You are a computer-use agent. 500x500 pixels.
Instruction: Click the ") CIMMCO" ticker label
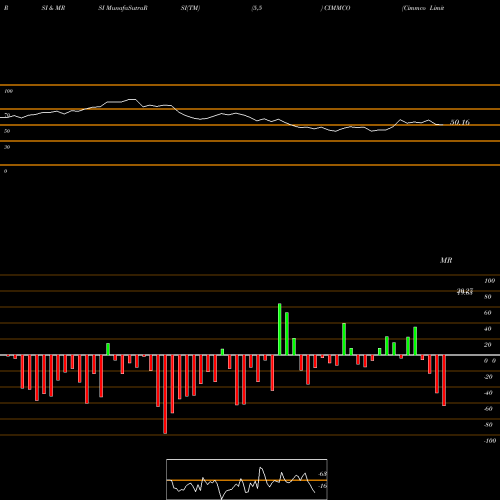pyautogui.click(x=336, y=8)
